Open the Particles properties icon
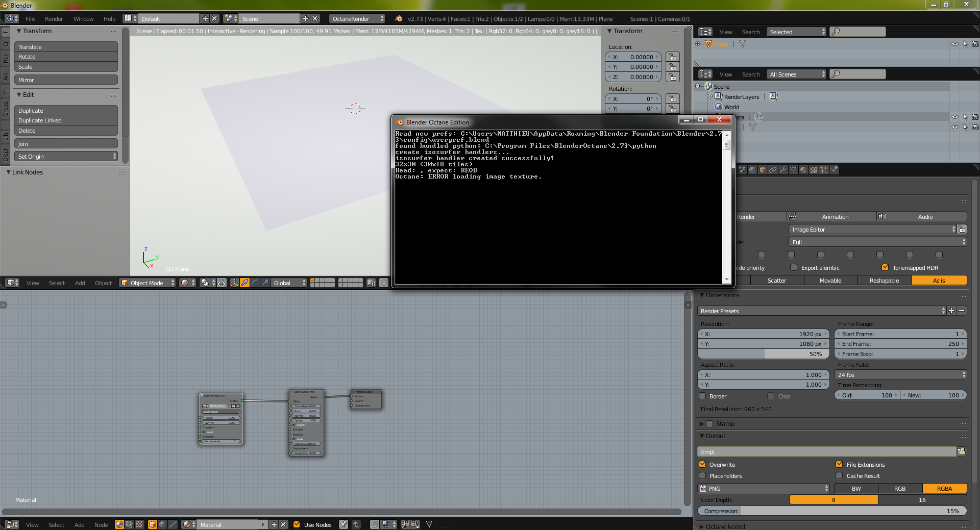 824,170
